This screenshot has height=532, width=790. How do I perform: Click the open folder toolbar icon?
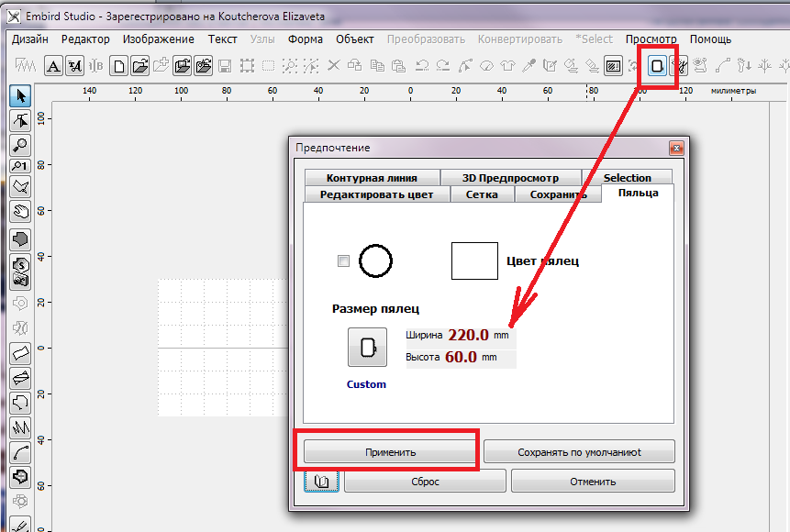coord(139,66)
